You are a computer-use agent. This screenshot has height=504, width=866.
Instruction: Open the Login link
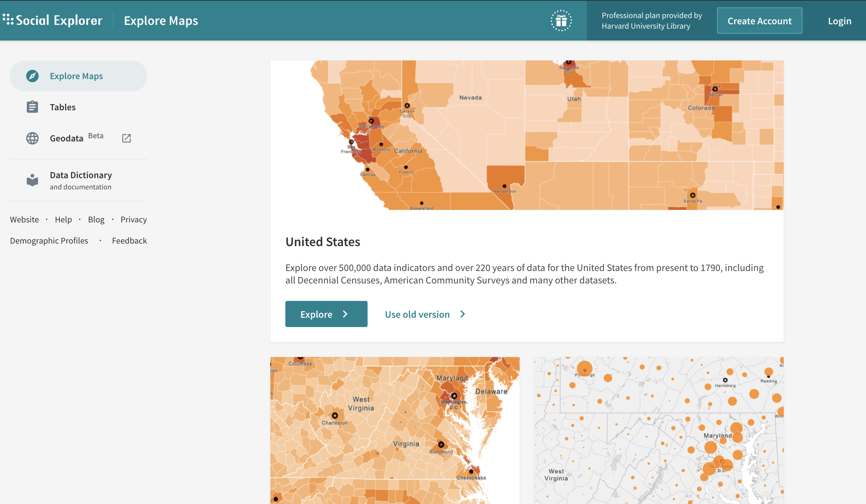(839, 21)
